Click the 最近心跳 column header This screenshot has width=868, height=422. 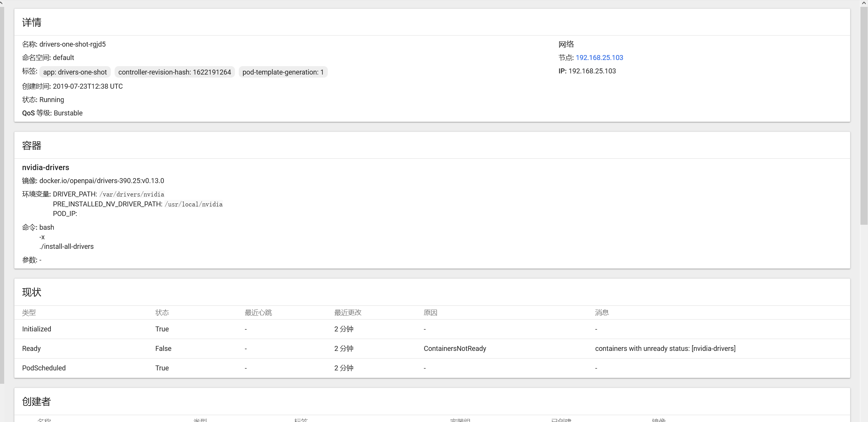(x=258, y=313)
